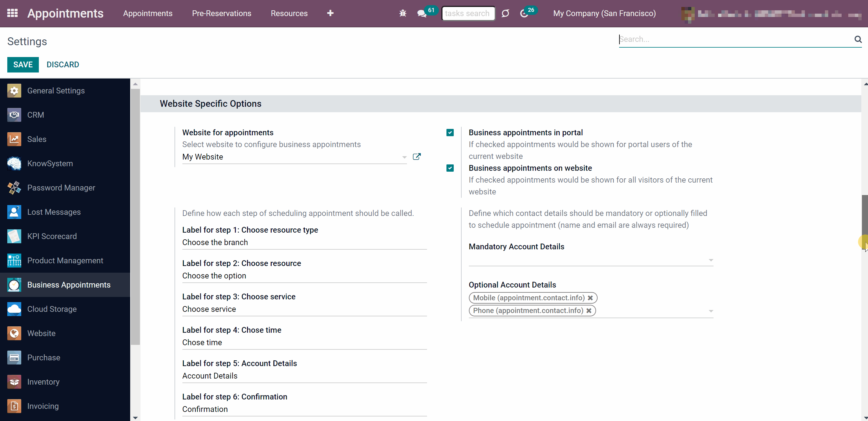868x421 pixels.
Task: Click the SAVE button
Action: click(23, 65)
